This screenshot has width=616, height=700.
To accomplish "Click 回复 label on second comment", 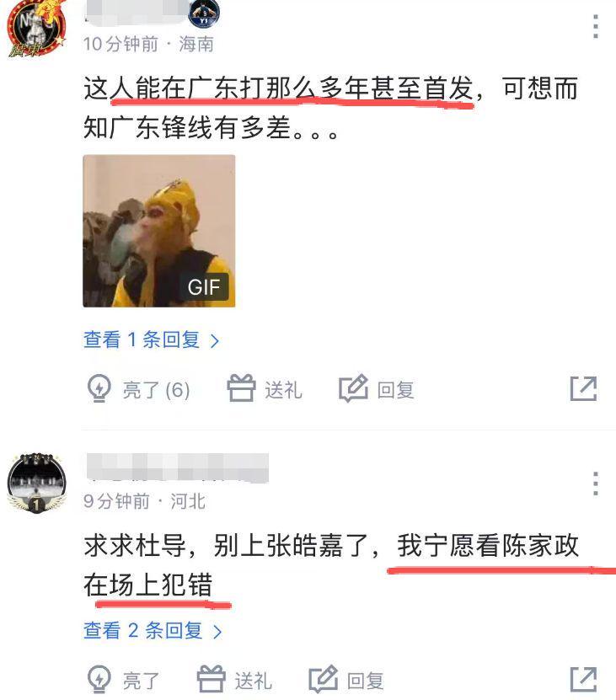I will pyautogui.click(x=366, y=681).
